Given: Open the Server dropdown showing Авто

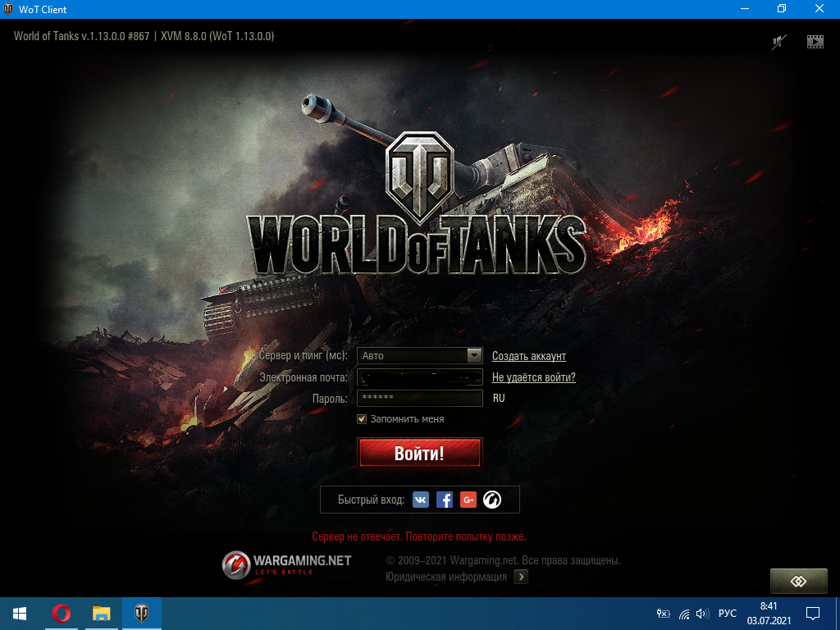Looking at the screenshot, I should [x=420, y=356].
